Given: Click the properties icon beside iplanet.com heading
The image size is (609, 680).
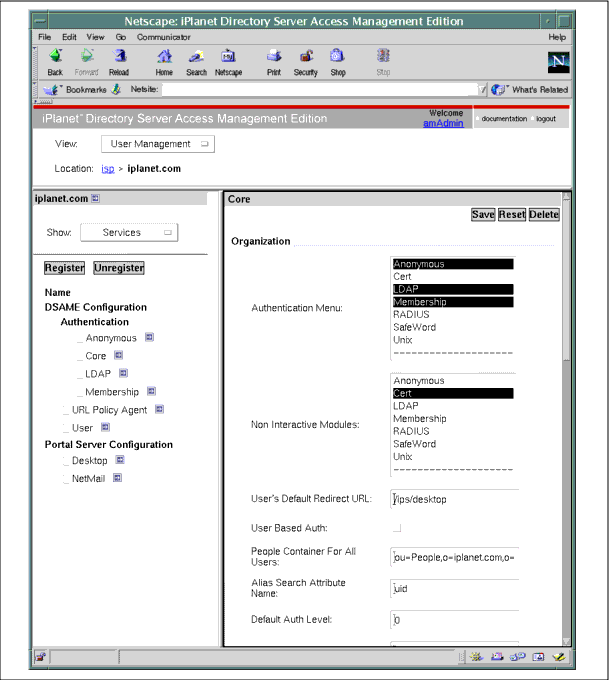Looking at the screenshot, I should pos(95,198).
